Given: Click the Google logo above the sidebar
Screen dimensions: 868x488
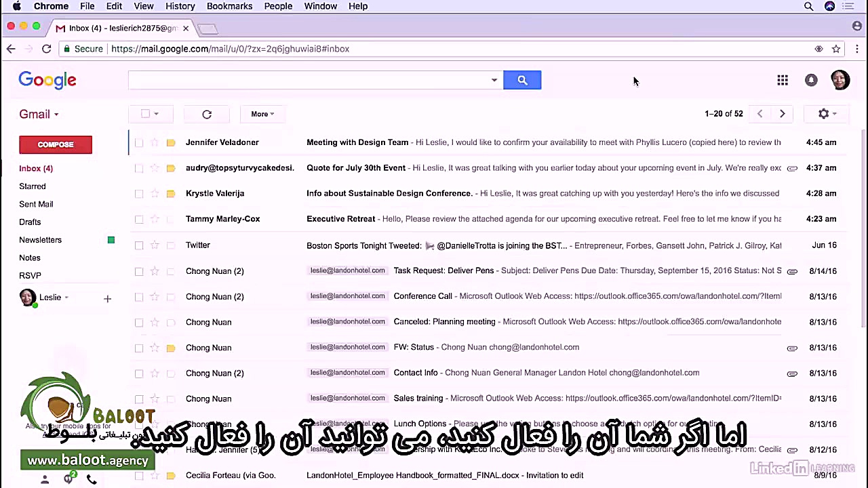Looking at the screenshot, I should tap(47, 80).
